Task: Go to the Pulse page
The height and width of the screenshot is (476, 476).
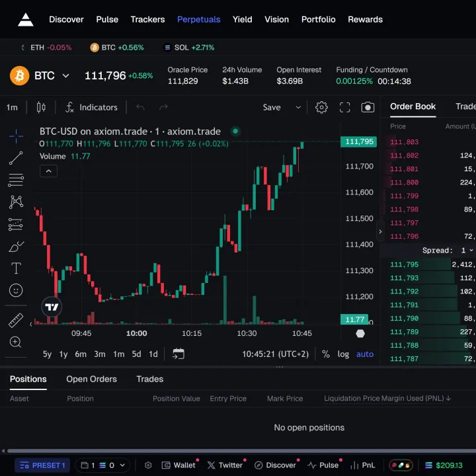Action: point(107,19)
